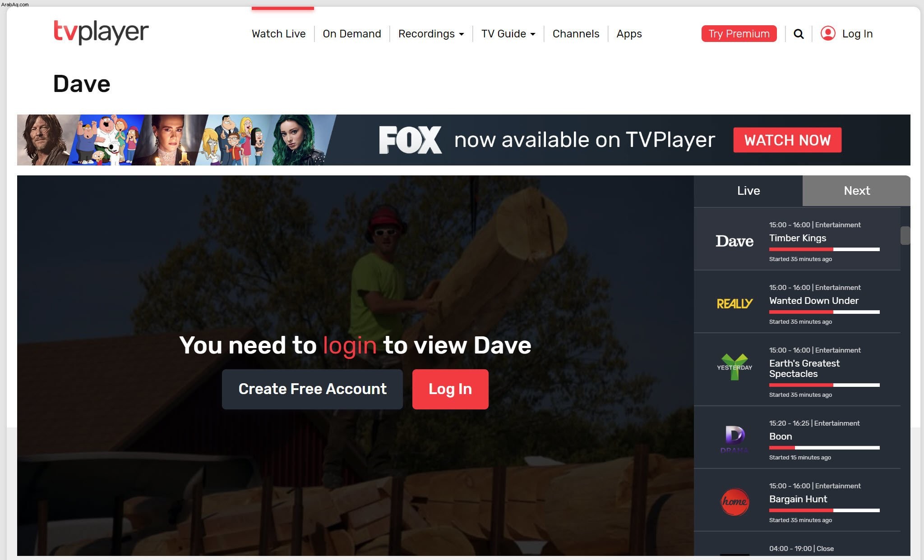
Task: Switch to the Live tab
Action: pos(748,191)
